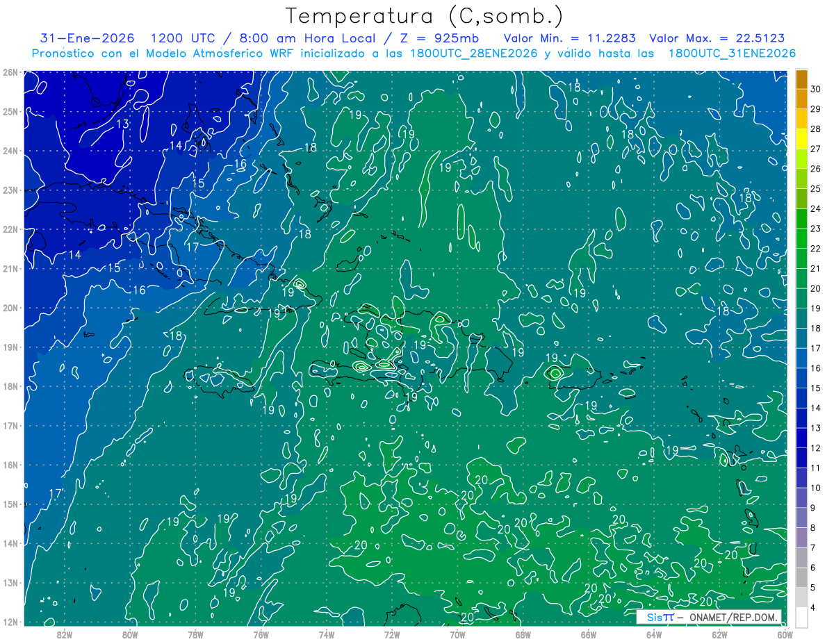
Task: Click the "24N" latitude axis label
Action: click(10, 151)
